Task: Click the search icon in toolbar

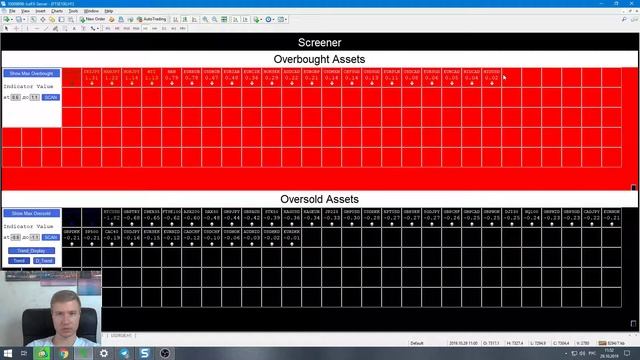Action: coord(624,19)
